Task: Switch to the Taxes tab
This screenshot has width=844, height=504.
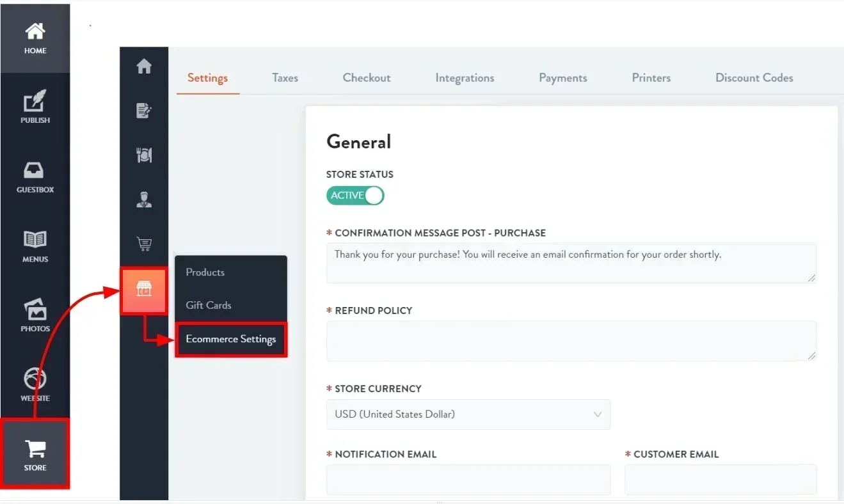Action: 285,78
